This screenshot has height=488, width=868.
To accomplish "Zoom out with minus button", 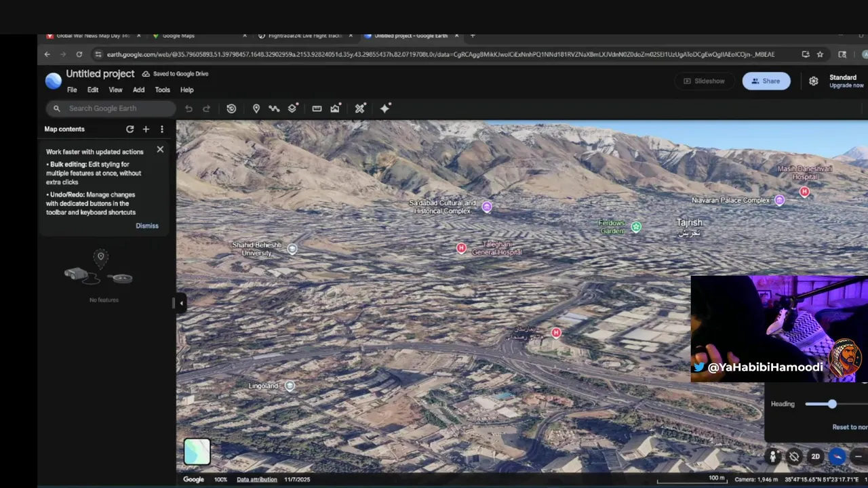I will click(859, 457).
